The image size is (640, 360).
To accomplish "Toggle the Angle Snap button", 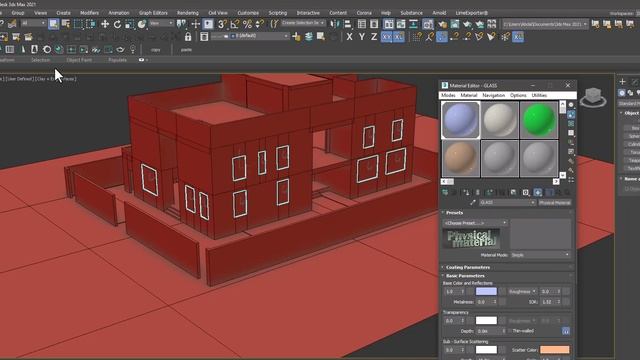I will (235, 24).
